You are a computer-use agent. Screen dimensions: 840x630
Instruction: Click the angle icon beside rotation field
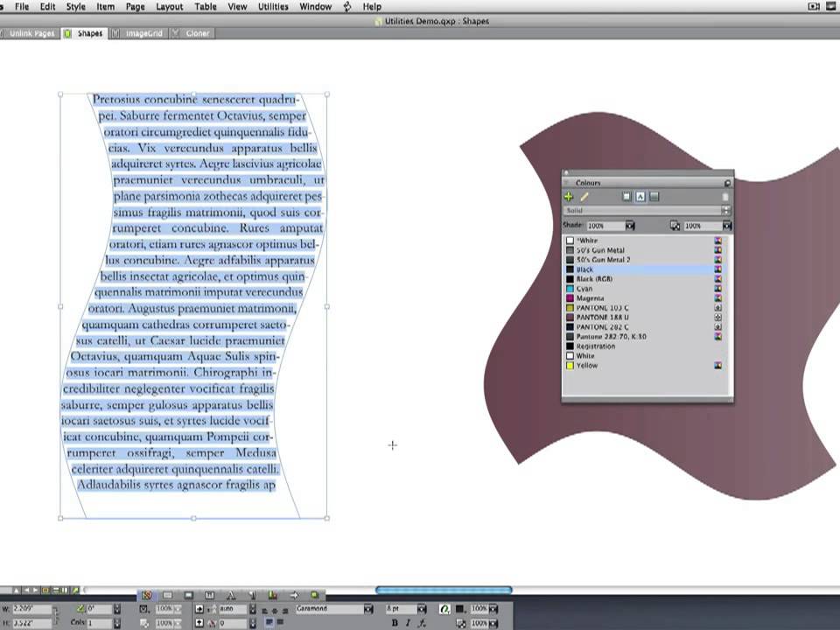point(80,609)
